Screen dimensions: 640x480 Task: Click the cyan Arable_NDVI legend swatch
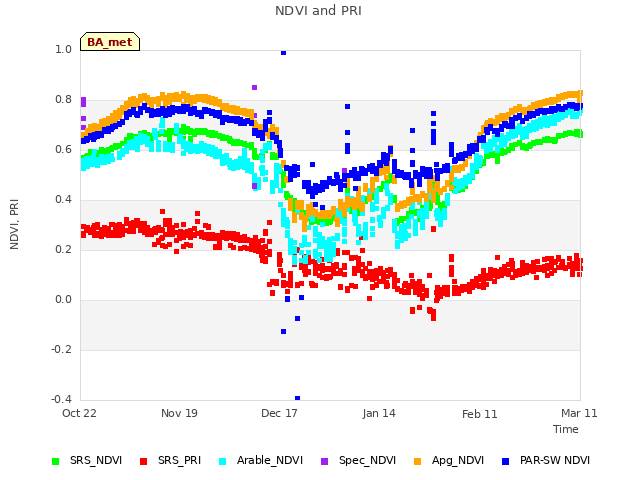click(222, 461)
